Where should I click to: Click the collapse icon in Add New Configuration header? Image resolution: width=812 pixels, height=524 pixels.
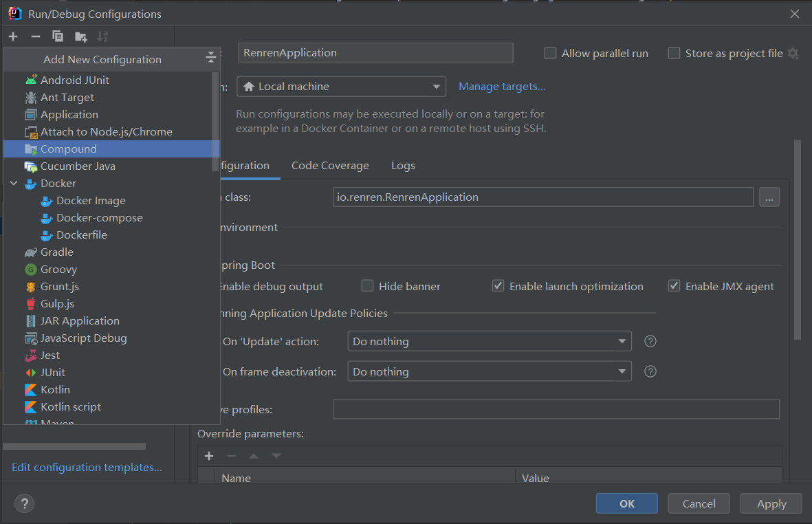pyautogui.click(x=210, y=58)
